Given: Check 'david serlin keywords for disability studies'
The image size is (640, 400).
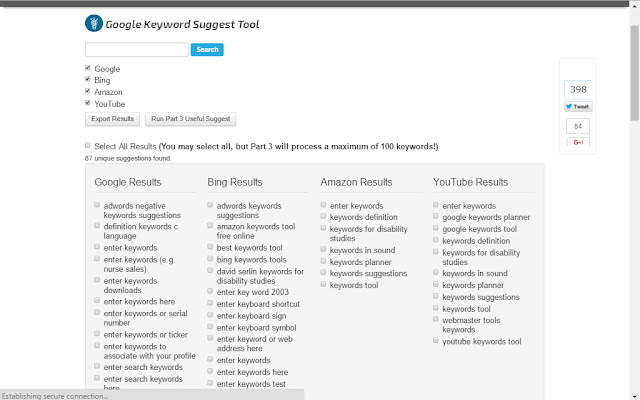Looking at the screenshot, I should pos(210,270).
